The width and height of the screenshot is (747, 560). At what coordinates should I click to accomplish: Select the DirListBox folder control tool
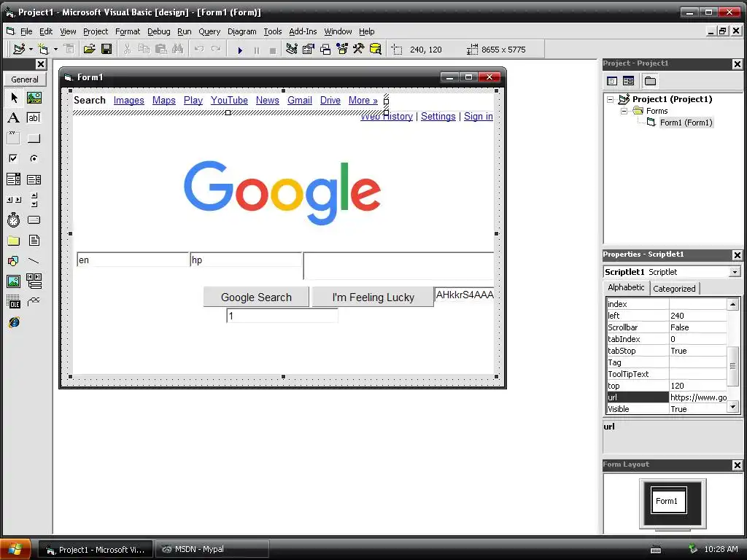[14, 241]
